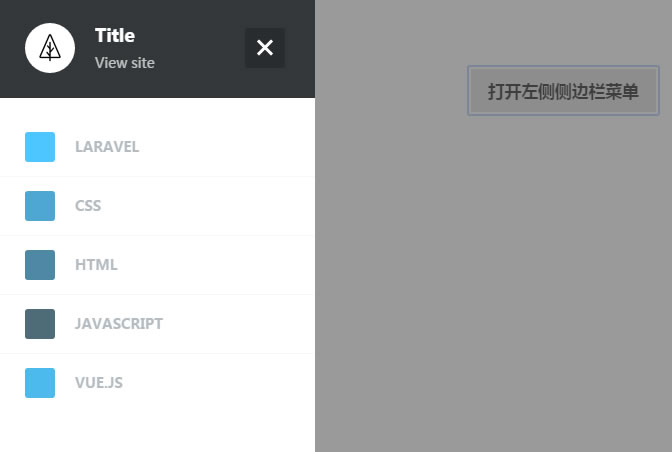Go to the JAVASCRIPT menu entry

(157, 324)
